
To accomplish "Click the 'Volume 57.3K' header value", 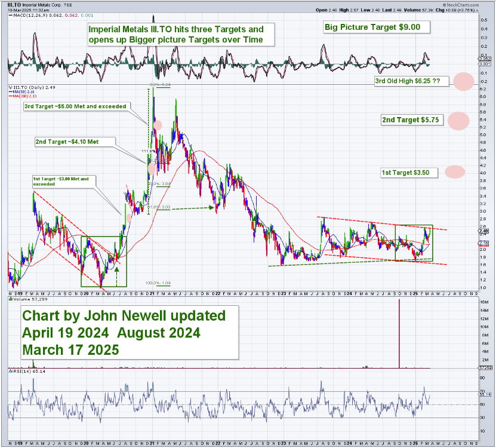I will [x=418, y=10].
